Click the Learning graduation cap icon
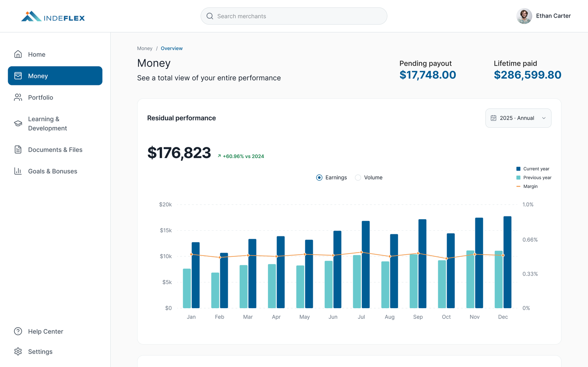This screenshot has height=367, width=588. coord(18,123)
